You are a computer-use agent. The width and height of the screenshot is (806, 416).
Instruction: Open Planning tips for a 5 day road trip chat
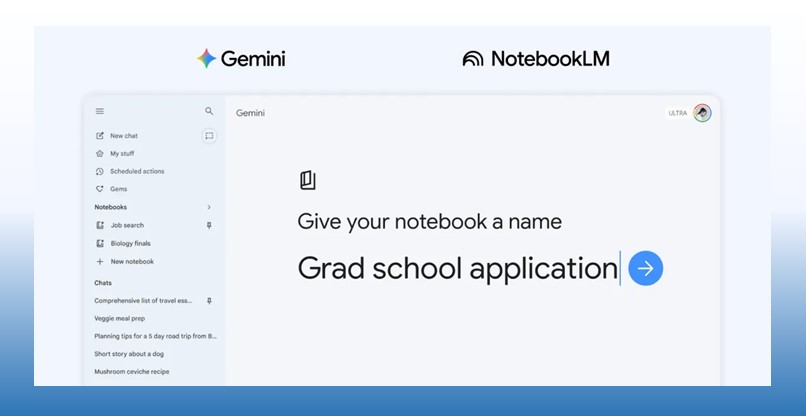[156, 336]
